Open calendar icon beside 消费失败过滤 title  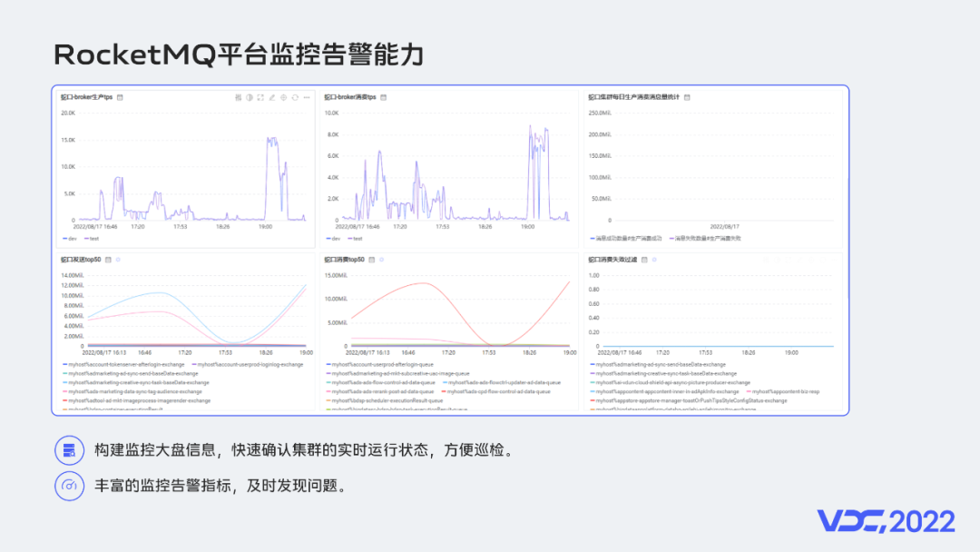644,260
